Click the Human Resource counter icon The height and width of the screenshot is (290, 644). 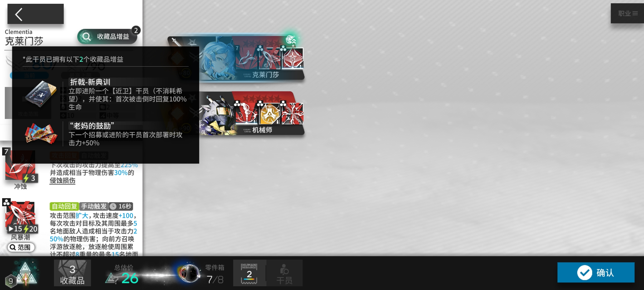coord(249,273)
